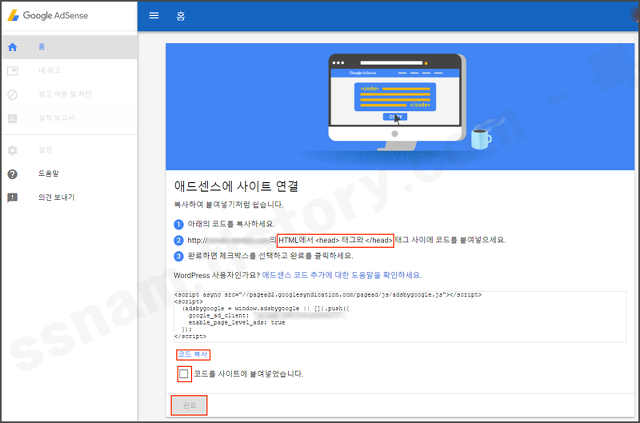Viewport: 640px width, 423px height.
Task: Click the 설정 gear icon
Action: tap(13, 150)
